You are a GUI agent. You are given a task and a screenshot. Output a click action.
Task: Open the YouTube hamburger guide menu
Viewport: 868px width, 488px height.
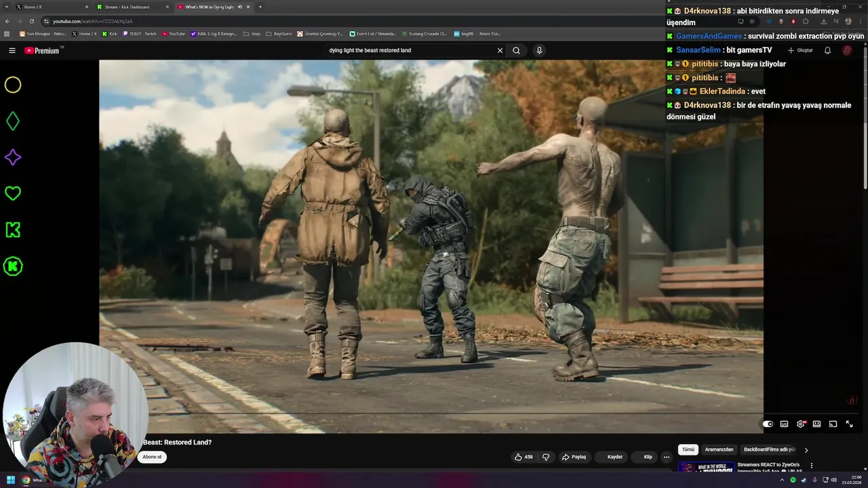(x=12, y=50)
